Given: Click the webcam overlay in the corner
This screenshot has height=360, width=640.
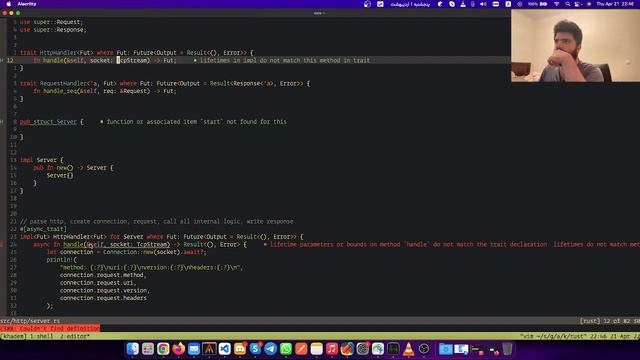Looking at the screenshot, I should (x=576, y=45).
